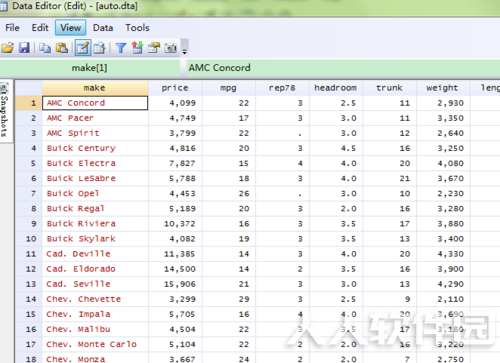Click the Snapshots camera toolbar icon
The image size is (500, 363).
(x=171, y=48)
